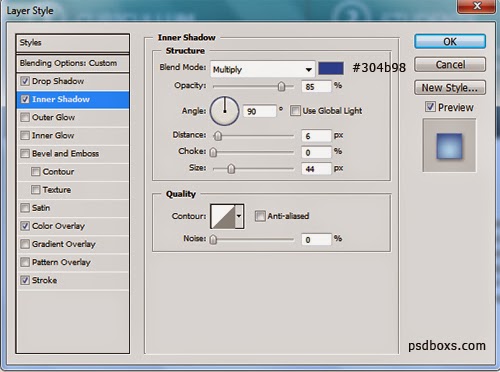Select the Bevel and Emboss label
The image size is (500, 372).
(65, 153)
